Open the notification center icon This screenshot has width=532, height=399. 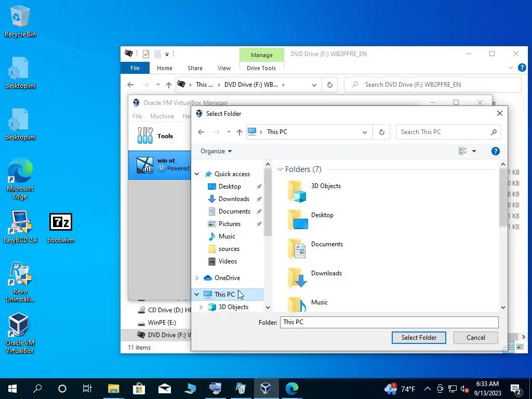point(516,389)
